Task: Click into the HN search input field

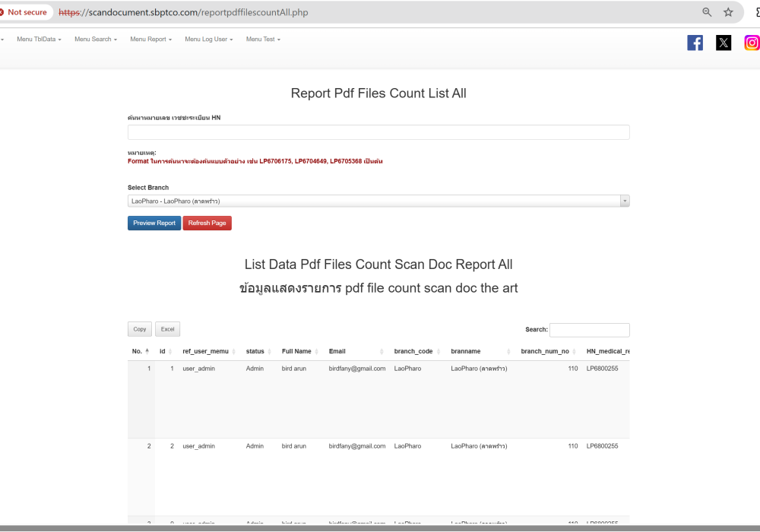Action: point(378,132)
